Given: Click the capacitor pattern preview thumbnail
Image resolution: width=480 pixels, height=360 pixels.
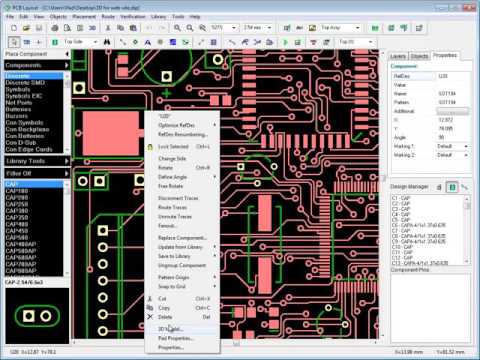Looking at the screenshot, I should (x=37, y=316).
